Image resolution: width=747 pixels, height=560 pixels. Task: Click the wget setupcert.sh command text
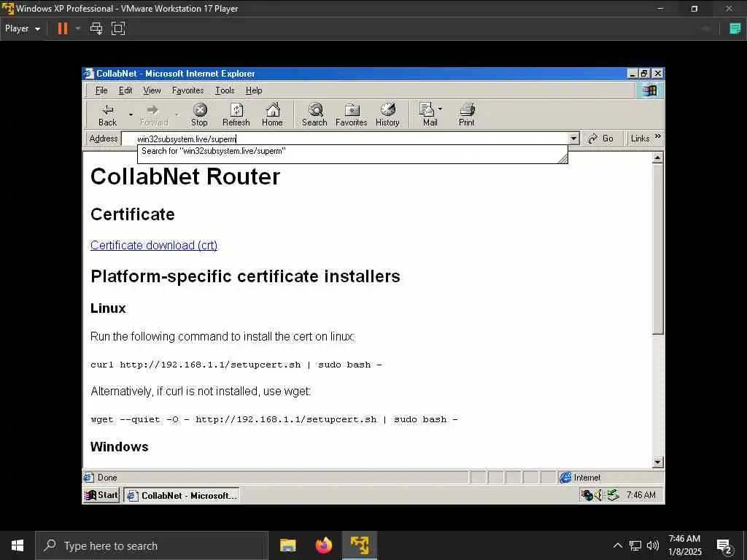(x=274, y=419)
